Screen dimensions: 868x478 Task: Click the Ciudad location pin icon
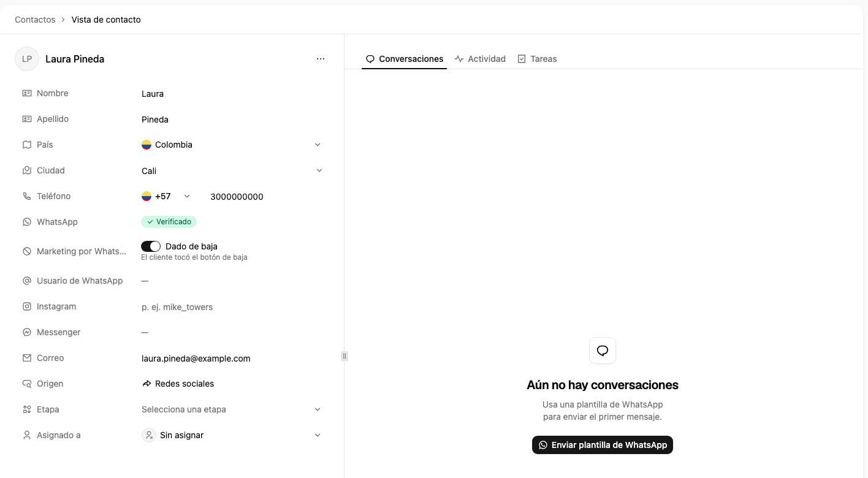(27, 170)
